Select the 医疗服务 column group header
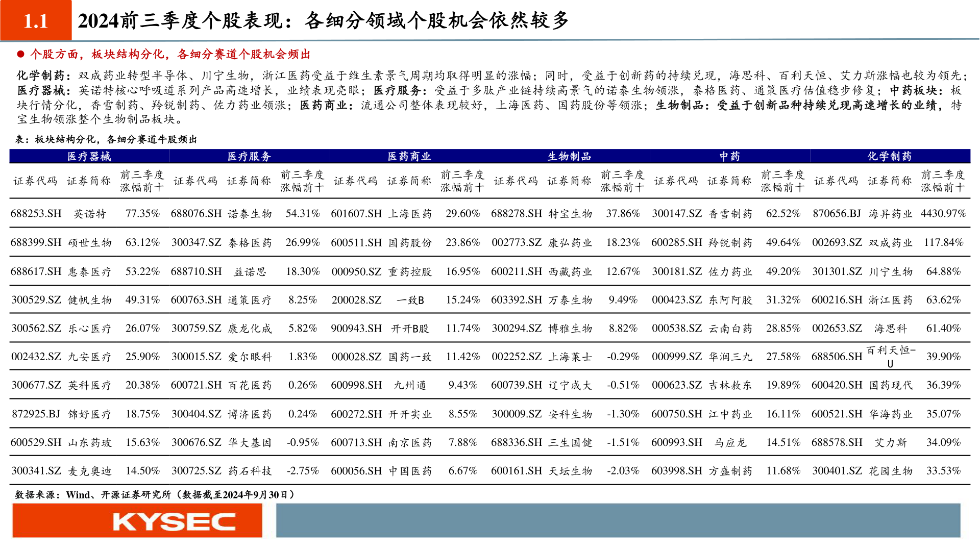The image size is (980, 551). coord(249,156)
